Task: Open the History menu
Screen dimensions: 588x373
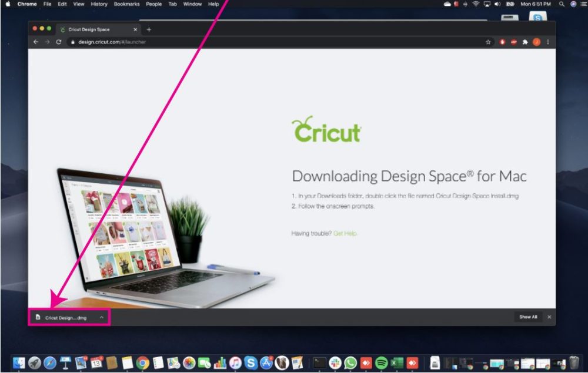Action: pyautogui.click(x=99, y=4)
